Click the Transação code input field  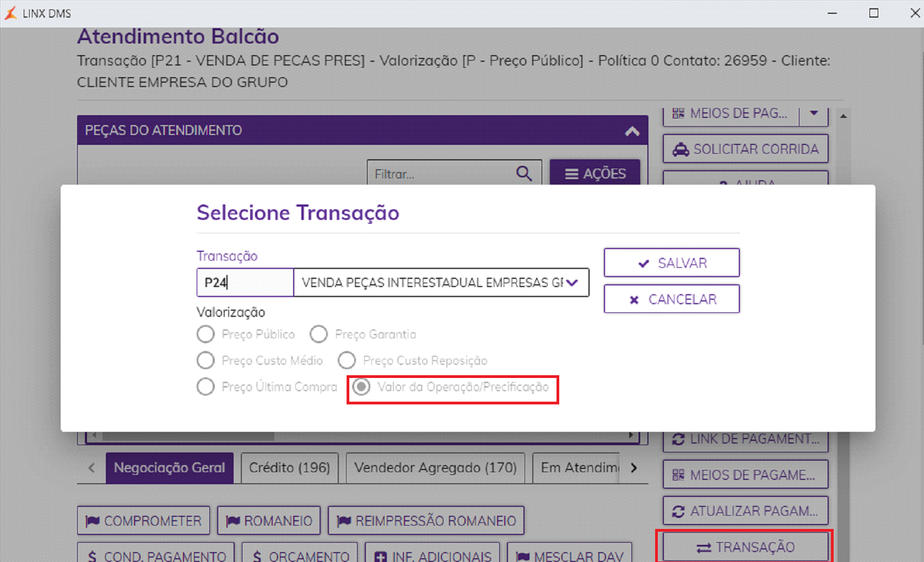point(245,283)
